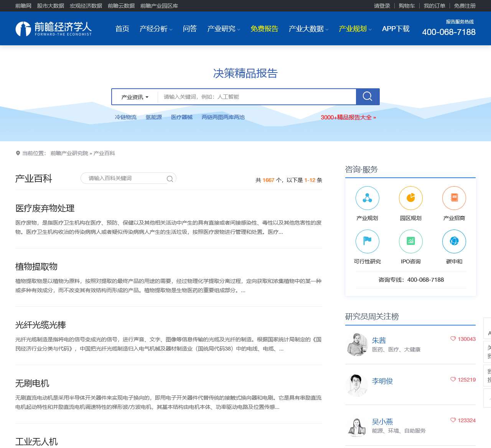This screenshot has width=491, height=448.
Task: Toggle the heart for 李明俊
Action: [453, 380]
